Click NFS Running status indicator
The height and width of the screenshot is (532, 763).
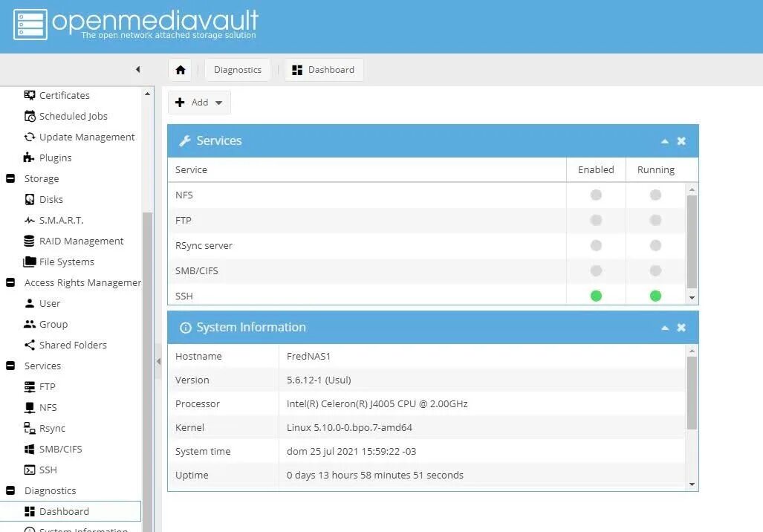(x=655, y=195)
